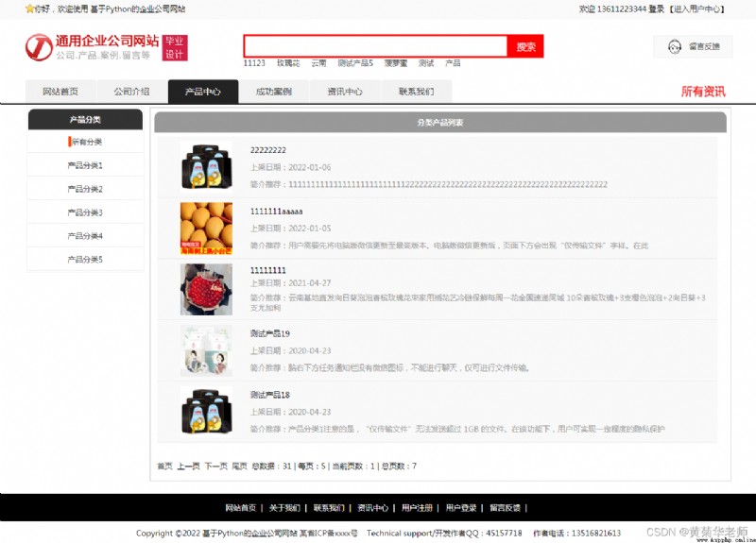The height and width of the screenshot is (543, 756).
Task: Click hot search keyword 测试
Action: click(426, 63)
